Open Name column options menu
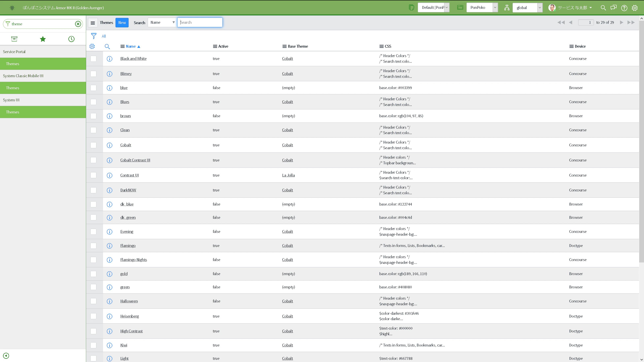This screenshot has height=362, width=644. 122,46
